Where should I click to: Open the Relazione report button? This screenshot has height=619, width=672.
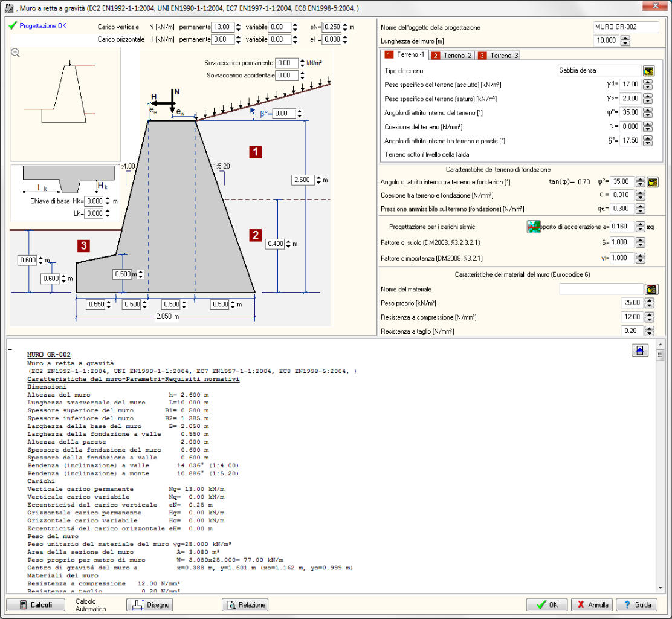245,605
